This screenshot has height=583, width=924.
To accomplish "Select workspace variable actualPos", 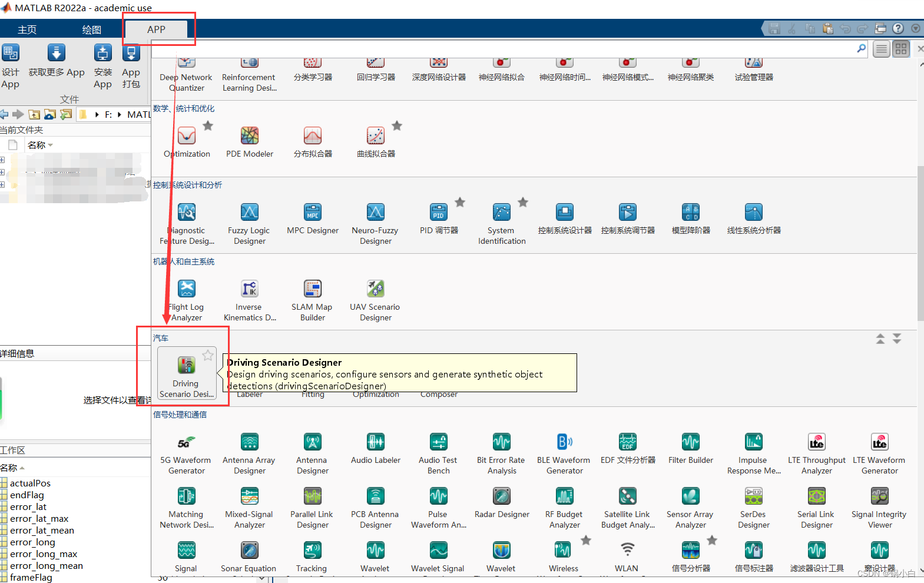I will click(30, 483).
